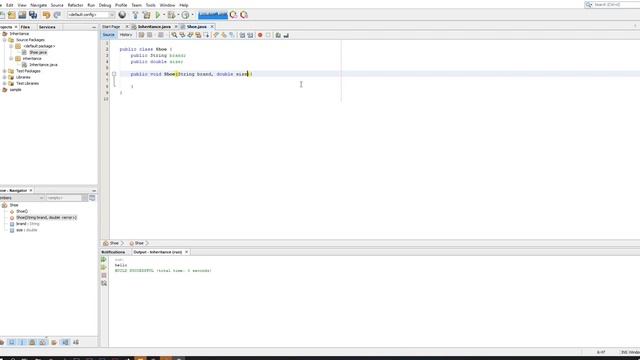The height and width of the screenshot is (360, 640).
Task: Switch to History view button
Action: coord(126,35)
